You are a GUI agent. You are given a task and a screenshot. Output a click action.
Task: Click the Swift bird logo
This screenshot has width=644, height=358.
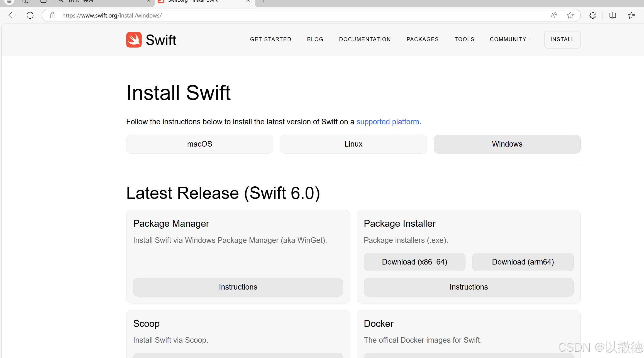click(134, 40)
